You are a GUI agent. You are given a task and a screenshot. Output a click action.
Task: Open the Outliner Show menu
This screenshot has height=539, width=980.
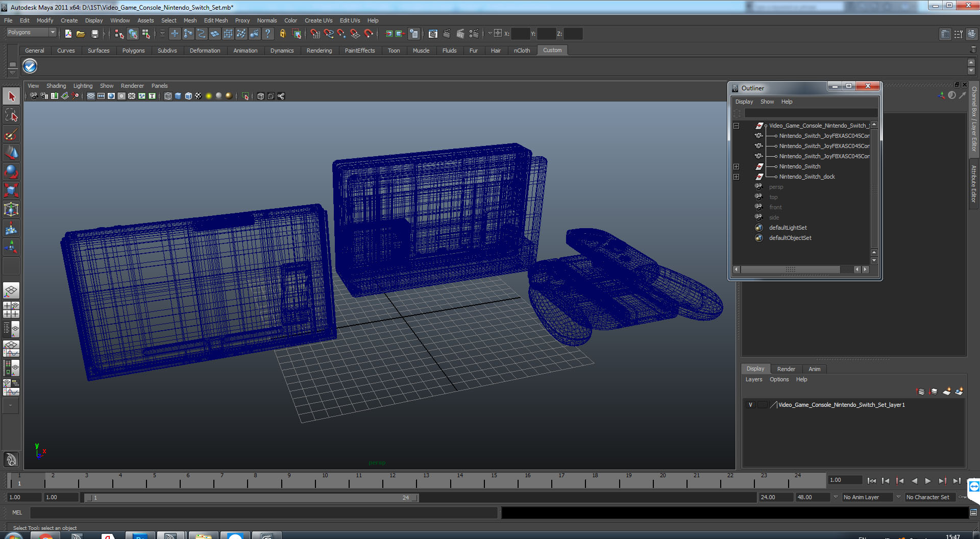767,102
